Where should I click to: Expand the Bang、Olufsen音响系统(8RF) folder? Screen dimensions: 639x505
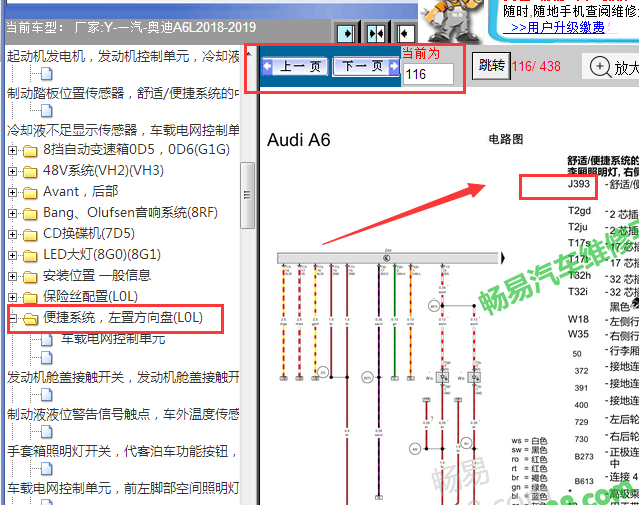(x=12, y=213)
